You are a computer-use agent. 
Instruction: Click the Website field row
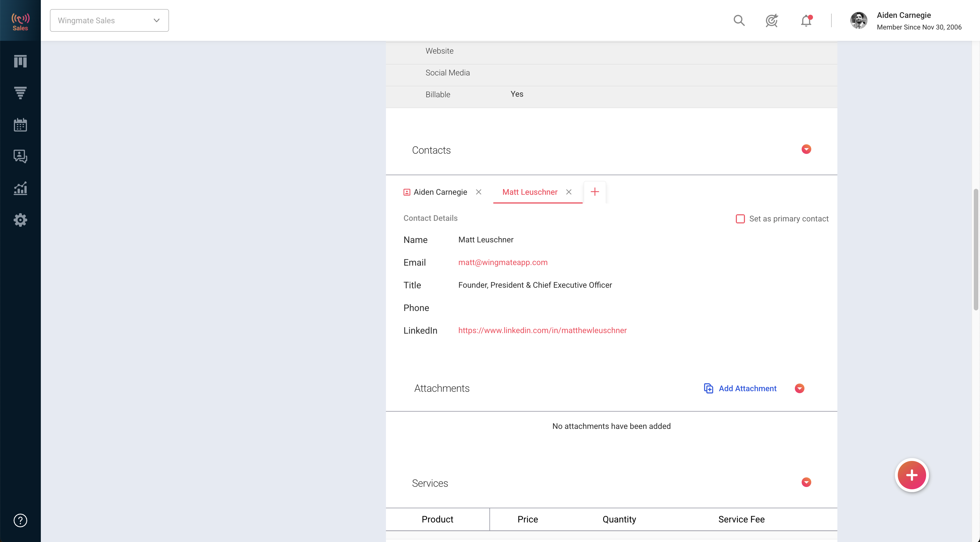click(x=611, y=53)
